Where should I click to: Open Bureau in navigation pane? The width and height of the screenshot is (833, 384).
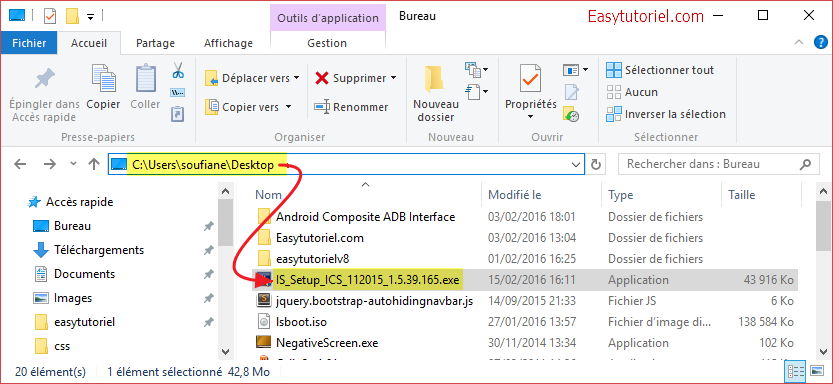point(62,226)
